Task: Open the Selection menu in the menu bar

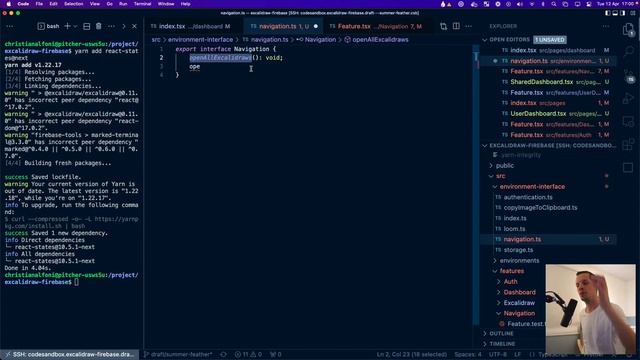Action: [73, 4]
